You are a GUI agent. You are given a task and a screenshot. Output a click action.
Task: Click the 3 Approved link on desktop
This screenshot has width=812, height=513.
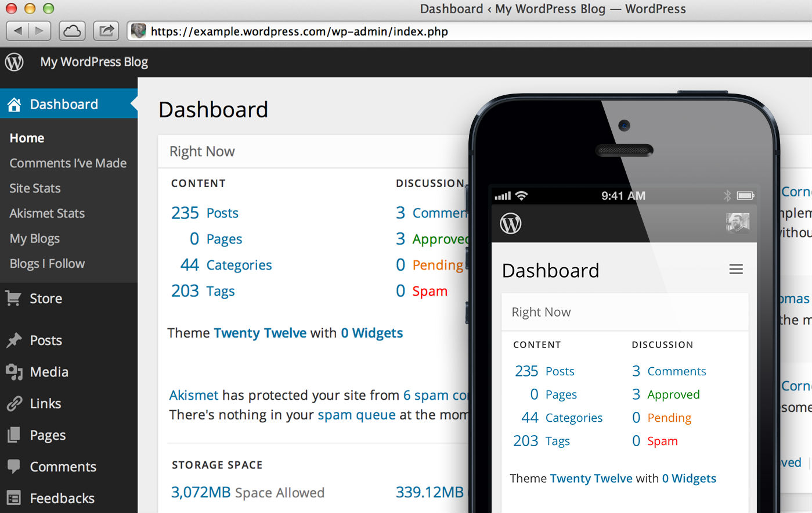[432, 239]
